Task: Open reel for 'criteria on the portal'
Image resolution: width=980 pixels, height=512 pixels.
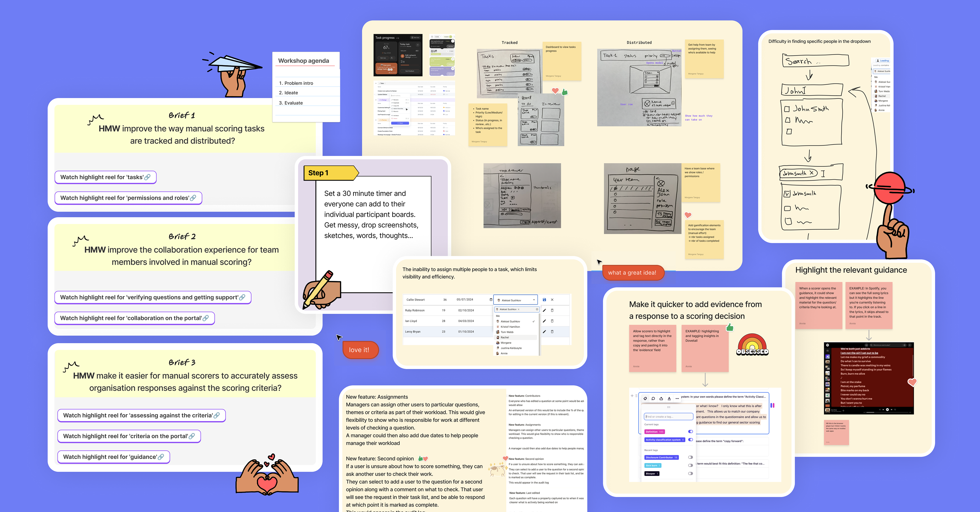Action: (x=129, y=436)
